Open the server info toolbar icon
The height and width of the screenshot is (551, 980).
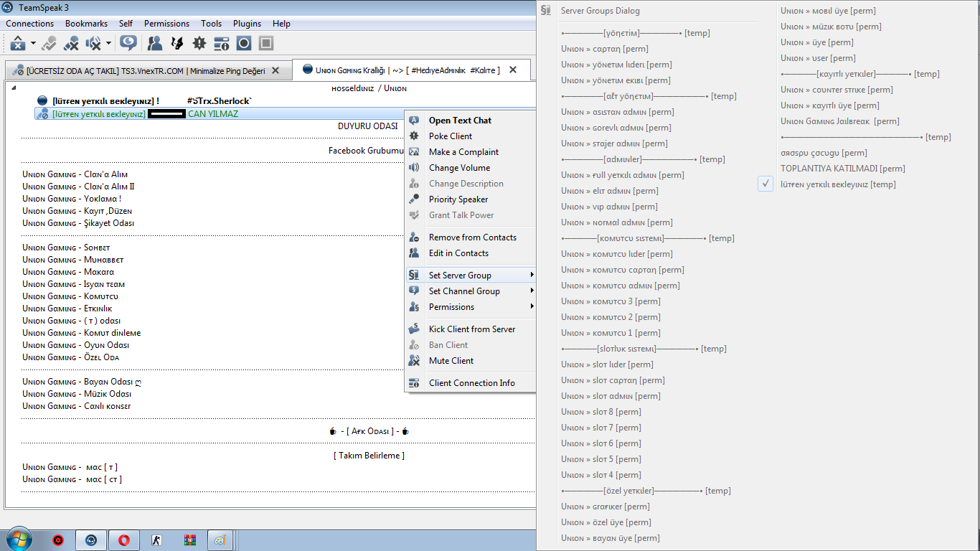click(x=222, y=43)
